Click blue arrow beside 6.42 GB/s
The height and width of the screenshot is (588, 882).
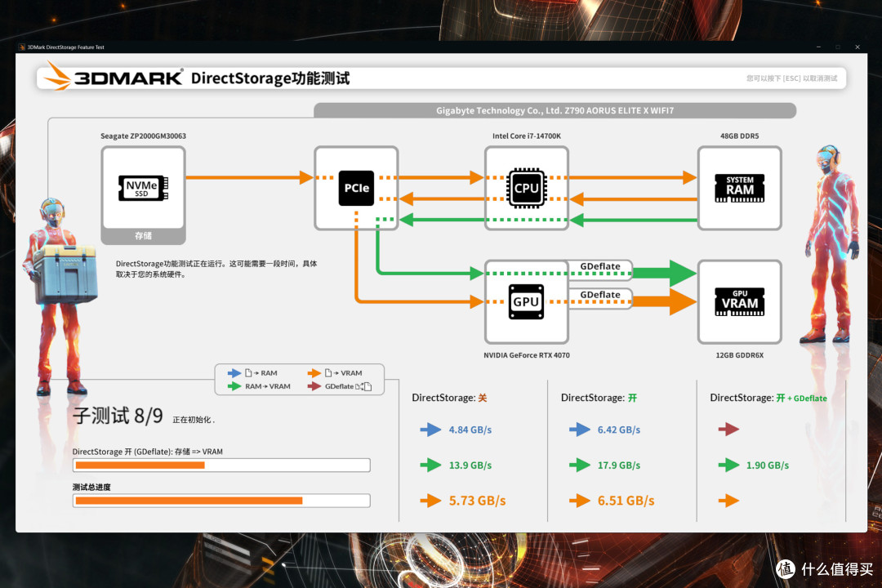(579, 430)
